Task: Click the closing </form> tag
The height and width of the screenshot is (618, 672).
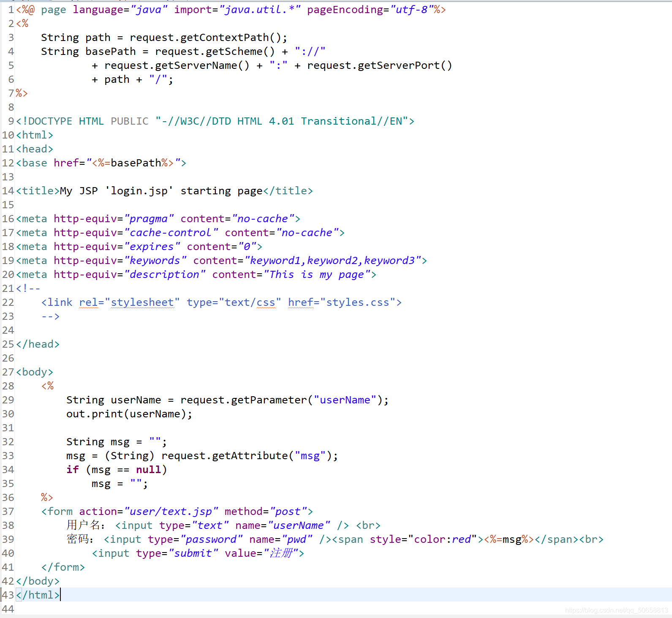Action: point(63,567)
